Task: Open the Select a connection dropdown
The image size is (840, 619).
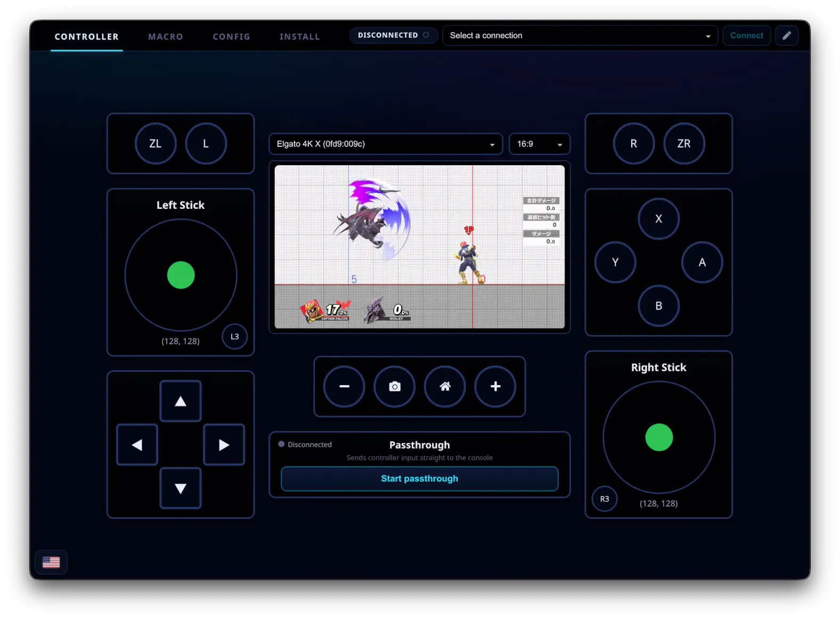Action: point(580,36)
